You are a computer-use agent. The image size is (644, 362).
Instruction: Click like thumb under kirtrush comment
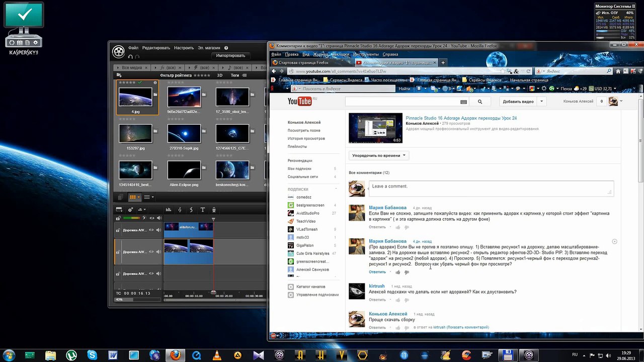click(398, 300)
